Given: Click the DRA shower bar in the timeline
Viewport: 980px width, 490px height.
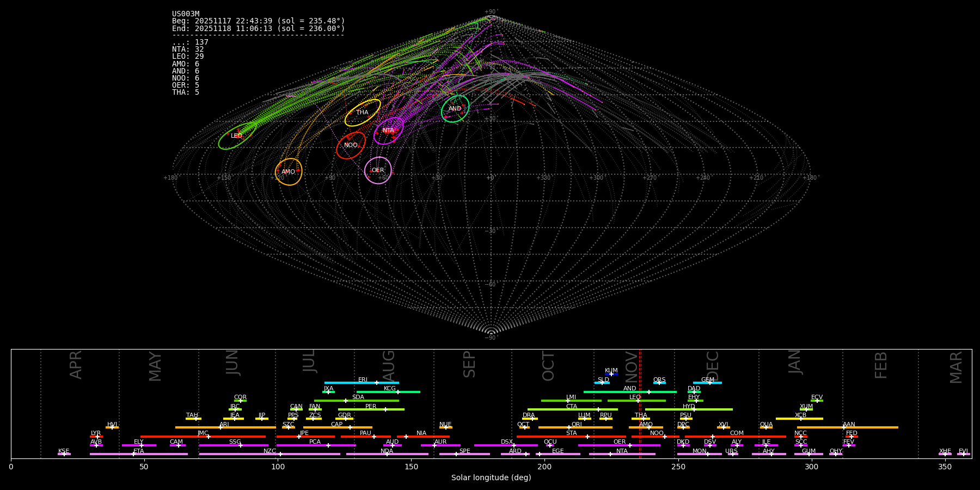Looking at the screenshot, I should (530, 419).
